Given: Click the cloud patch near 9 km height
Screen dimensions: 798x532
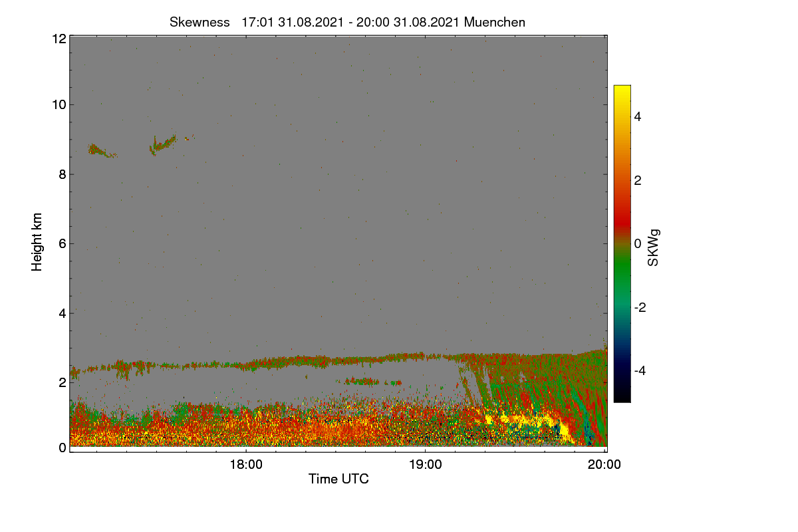Looking at the screenshot, I should click(x=163, y=144).
